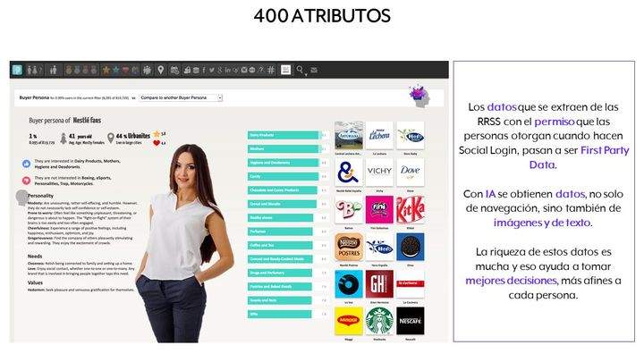Image resolution: width=644 pixels, height=362 pixels.
Task: Click the person icon beside 41 years old
Action: [x=64, y=139]
